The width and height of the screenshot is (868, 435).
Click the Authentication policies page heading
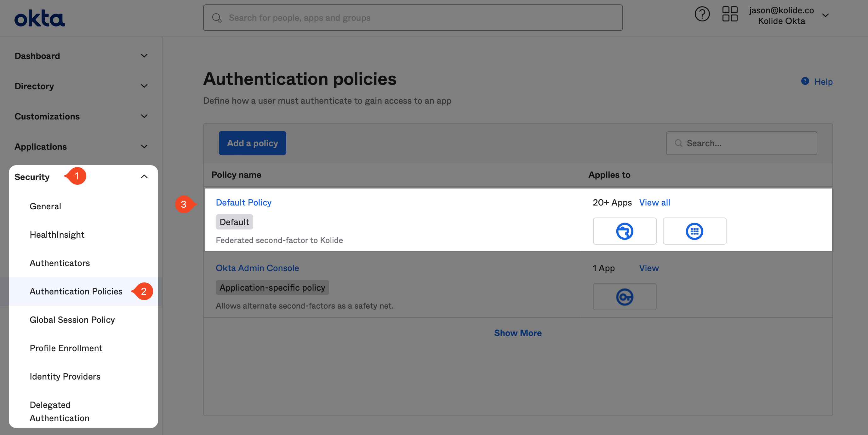[300, 79]
